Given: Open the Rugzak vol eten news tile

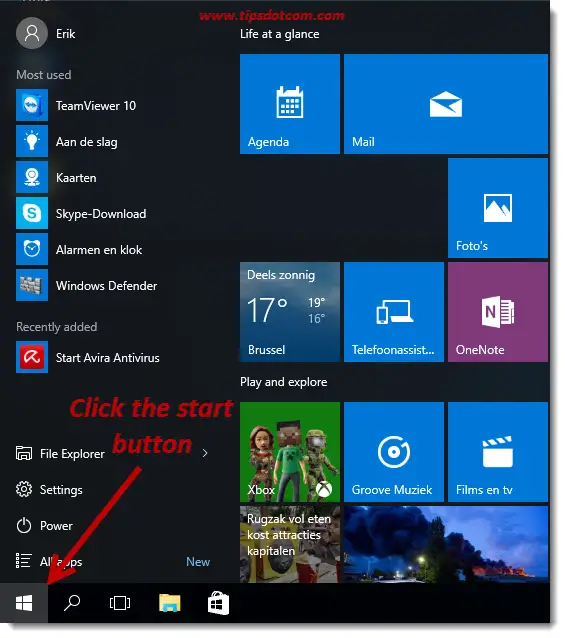Looking at the screenshot, I should (x=290, y=544).
